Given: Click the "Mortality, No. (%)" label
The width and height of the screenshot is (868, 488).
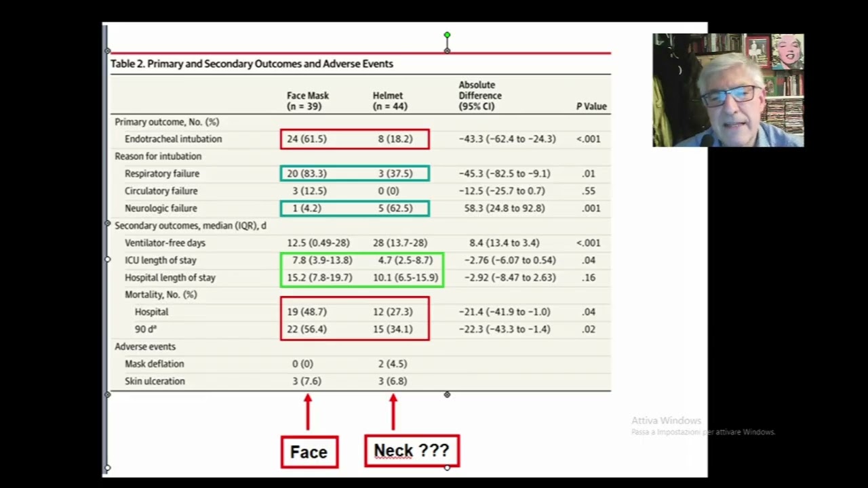Looking at the screenshot, I should pyautogui.click(x=161, y=295).
